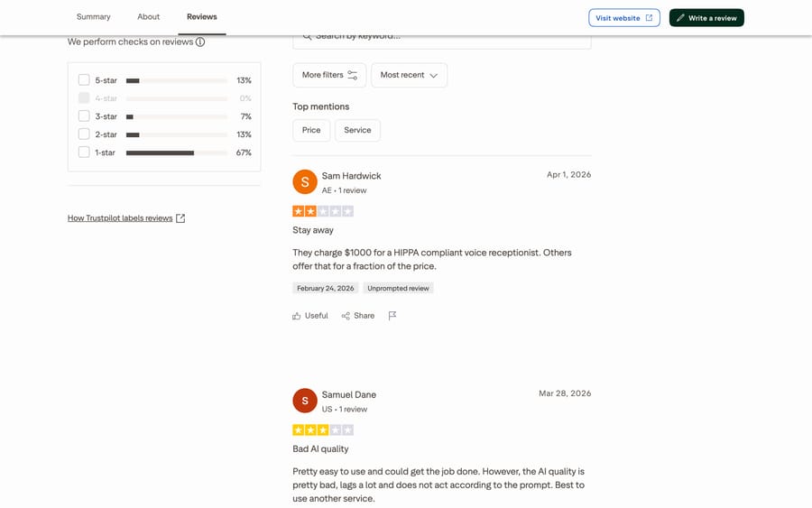Open the Bad AI quality review title
The width and height of the screenshot is (812, 508).
(320, 449)
